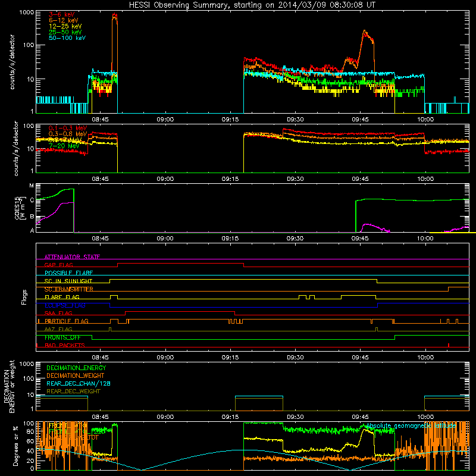Click the Degrees or % axis label
Image resolution: width=476 pixels, height=476 pixels.
(x=15, y=446)
